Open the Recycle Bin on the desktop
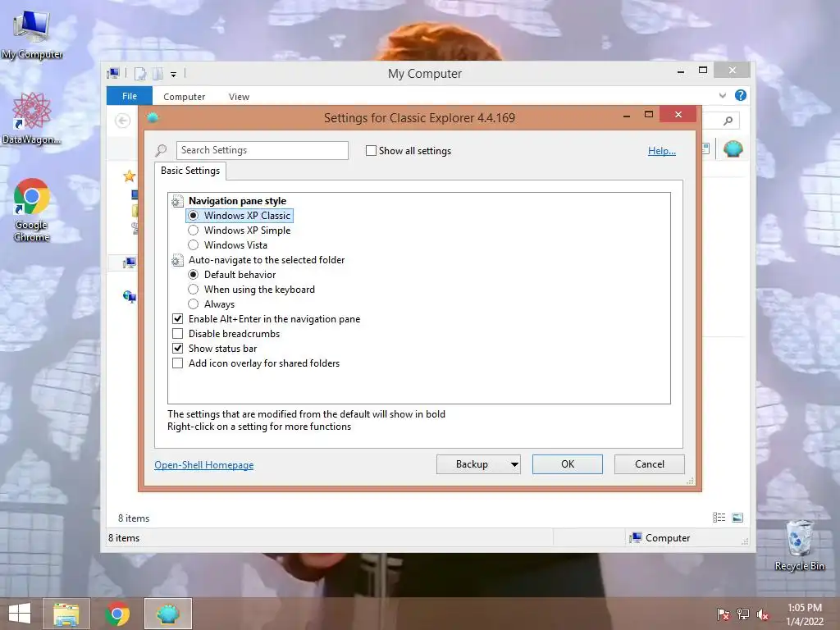840x630 pixels. (x=799, y=546)
